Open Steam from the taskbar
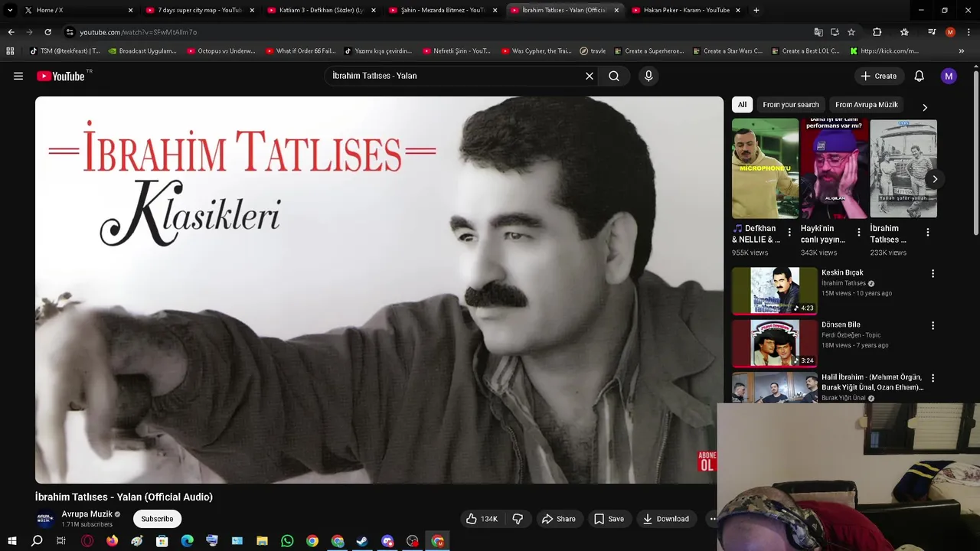The height and width of the screenshot is (551, 980). [x=362, y=541]
